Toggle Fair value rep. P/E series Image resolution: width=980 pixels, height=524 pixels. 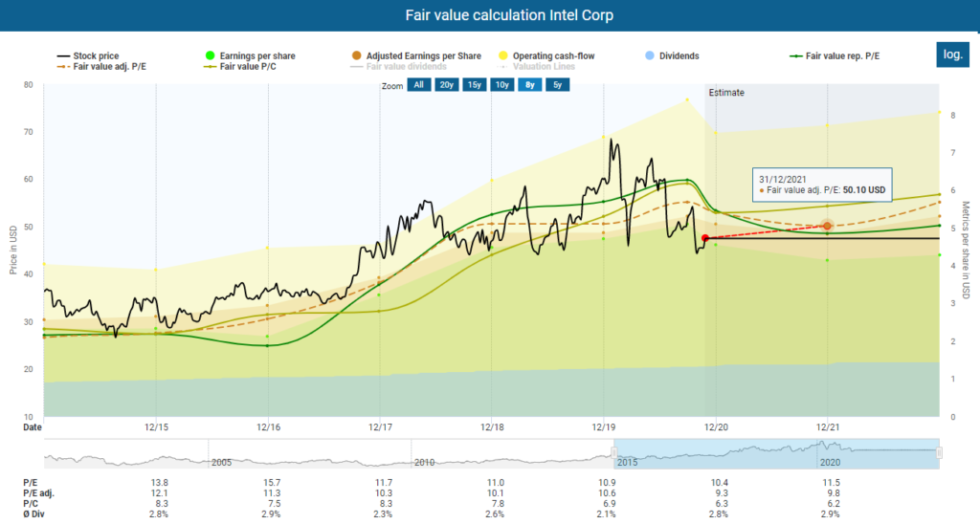[835, 55]
